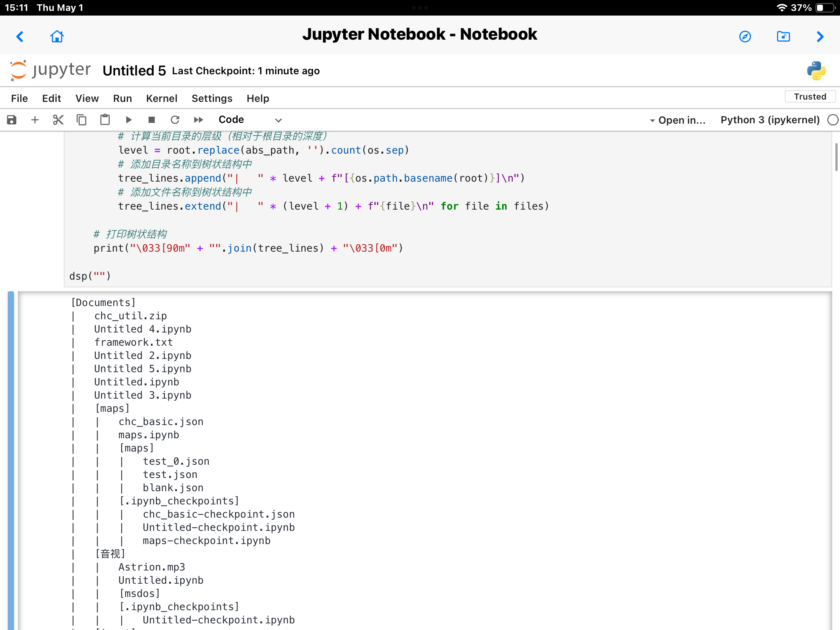Cut the selected cell with scissors icon
840x630 pixels.
click(x=58, y=120)
